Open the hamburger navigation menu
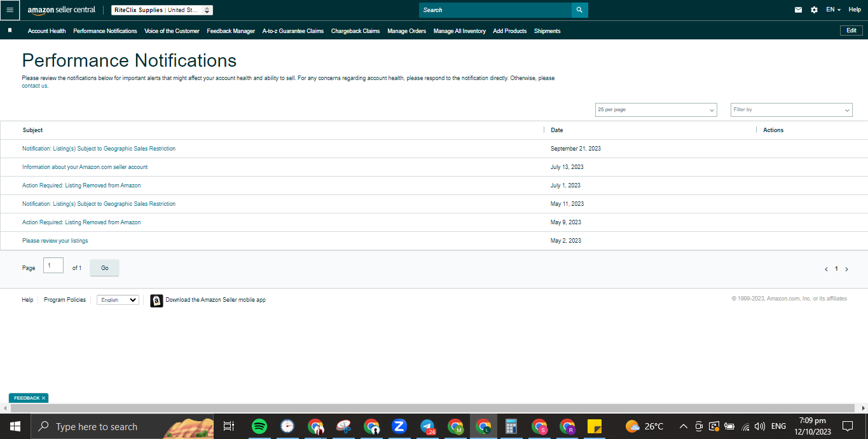This screenshot has width=868, height=439. coord(10,10)
